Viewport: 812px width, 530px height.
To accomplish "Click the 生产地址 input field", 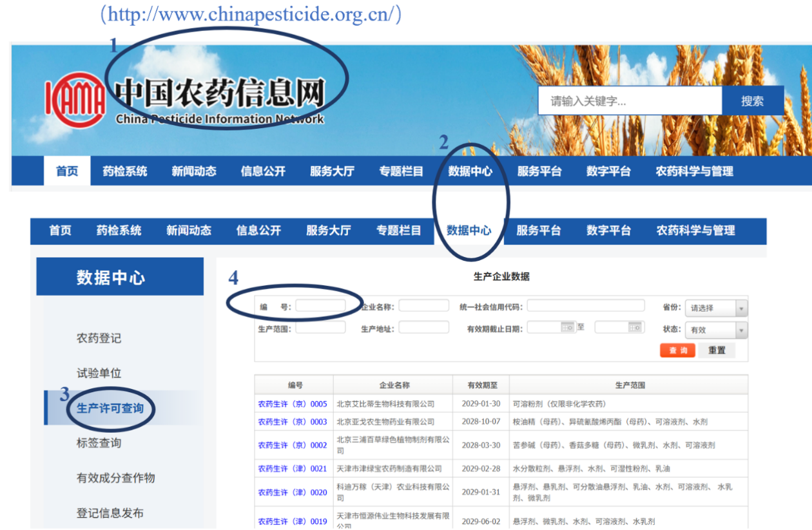I will click(423, 328).
